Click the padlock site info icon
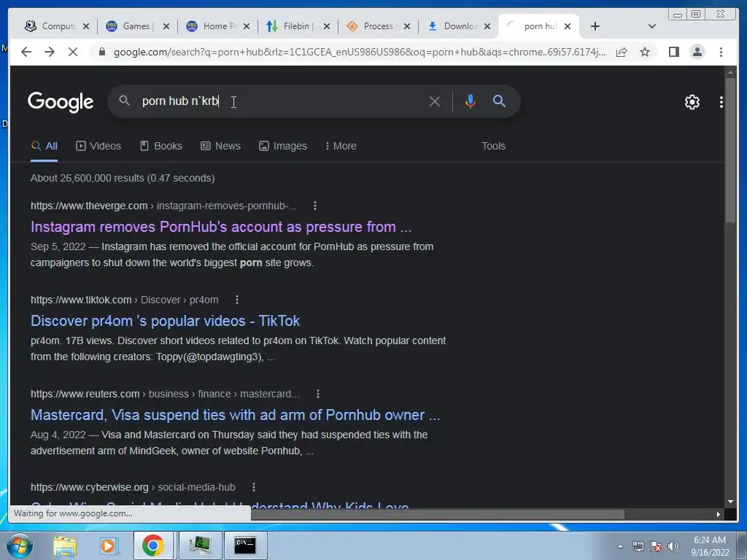Screen dimensions: 747x560 pyautogui.click(x=102, y=52)
